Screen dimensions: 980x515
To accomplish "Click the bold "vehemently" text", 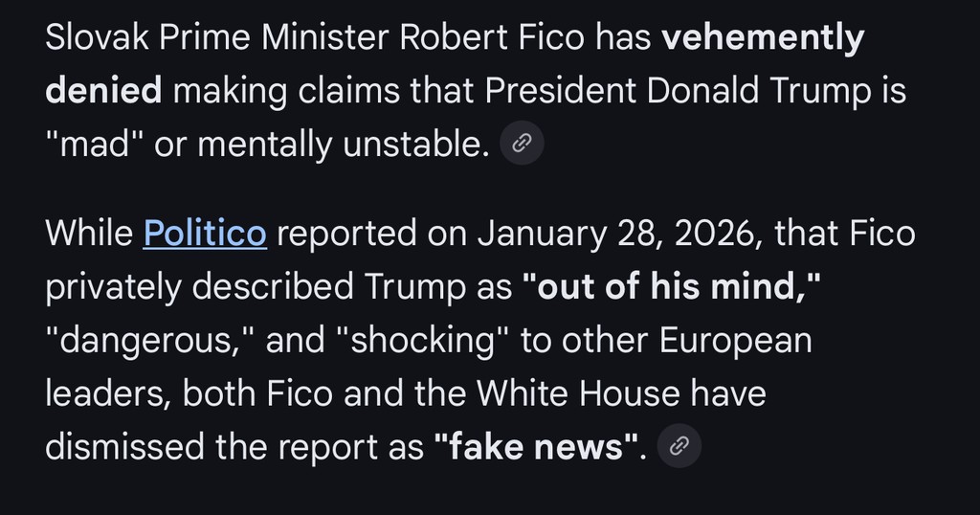I will (763, 38).
